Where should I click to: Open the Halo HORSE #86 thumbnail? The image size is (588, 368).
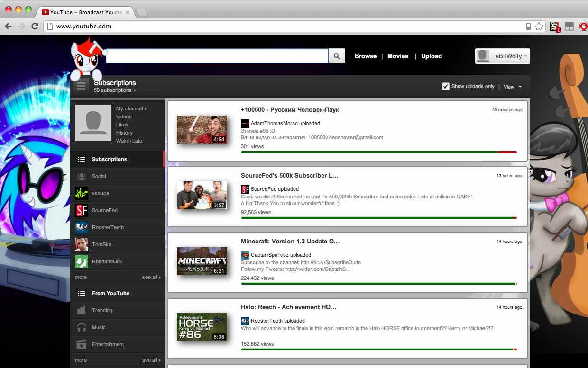pyautogui.click(x=202, y=327)
